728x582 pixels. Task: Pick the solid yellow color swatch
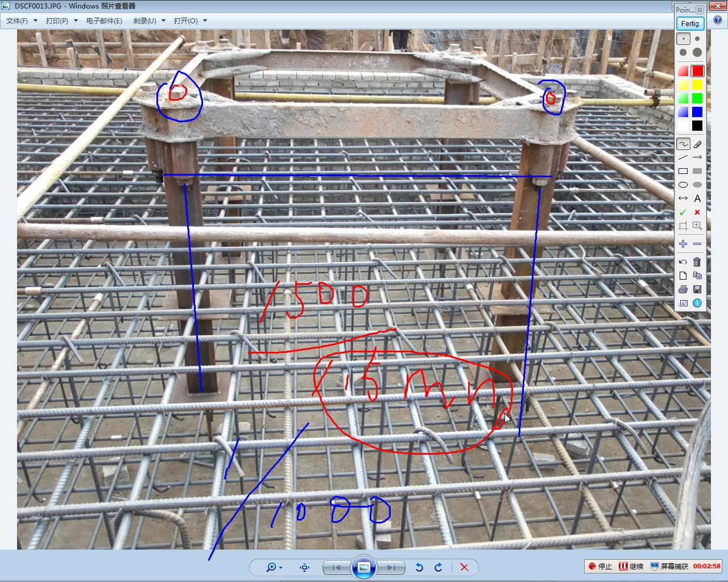(697, 85)
